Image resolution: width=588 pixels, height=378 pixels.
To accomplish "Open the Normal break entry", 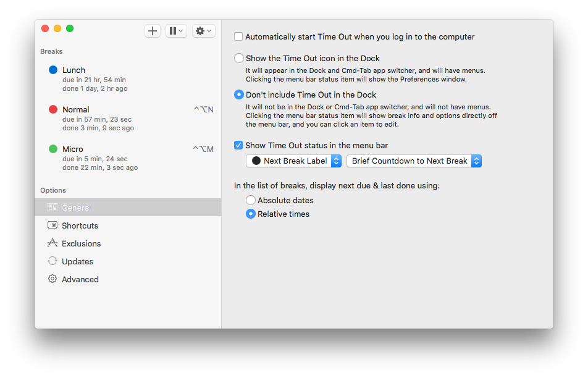I will pyautogui.click(x=127, y=119).
